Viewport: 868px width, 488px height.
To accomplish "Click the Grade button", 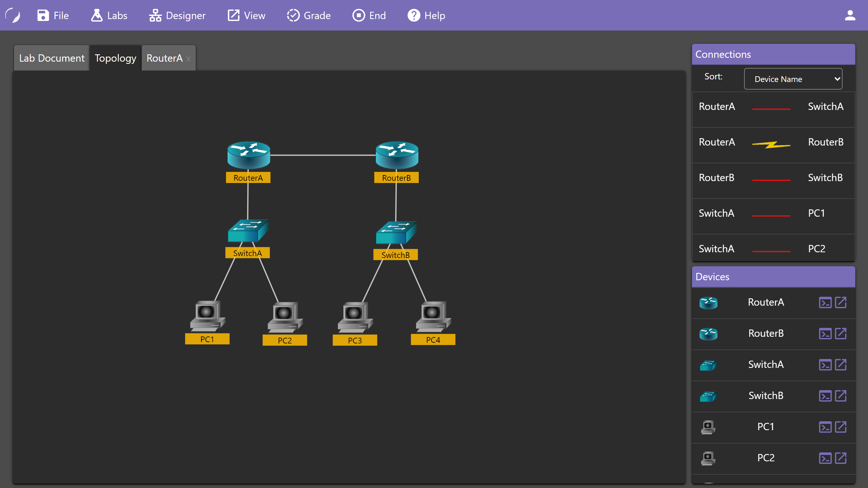I will click(309, 16).
